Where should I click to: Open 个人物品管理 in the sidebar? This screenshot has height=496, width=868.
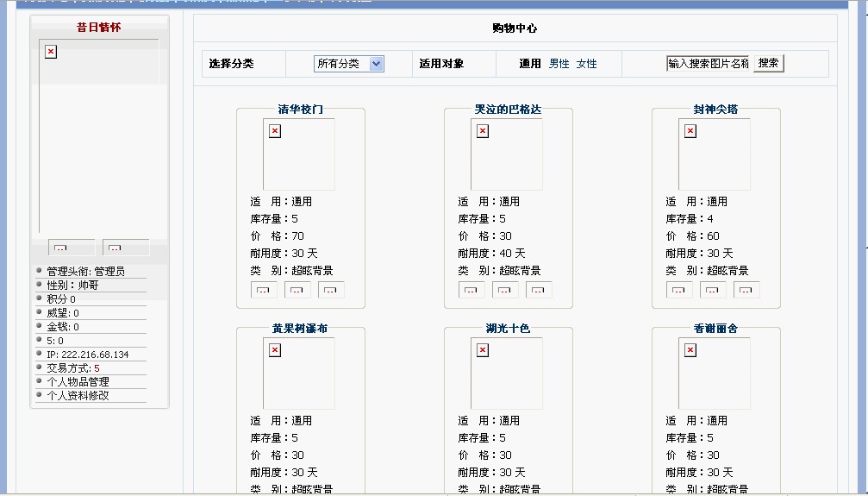(x=78, y=382)
